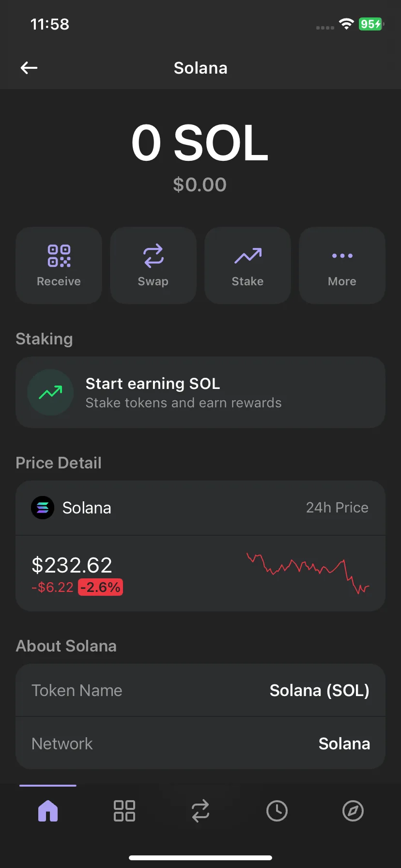Open the swap tab in bottom bar

click(200, 811)
